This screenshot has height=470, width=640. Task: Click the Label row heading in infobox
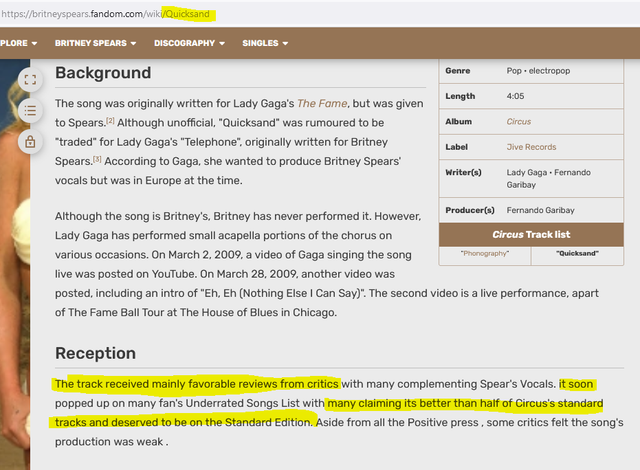point(456,147)
